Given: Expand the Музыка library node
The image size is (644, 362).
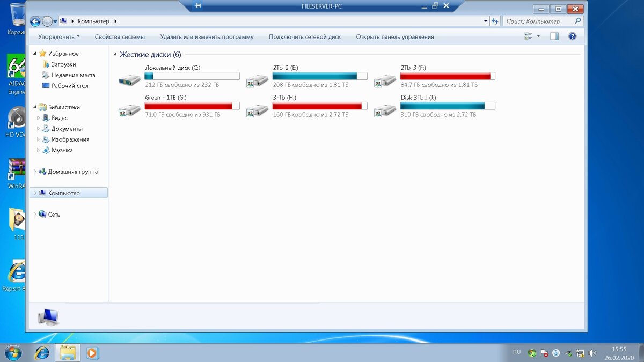Looking at the screenshot, I should tap(39, 150).
